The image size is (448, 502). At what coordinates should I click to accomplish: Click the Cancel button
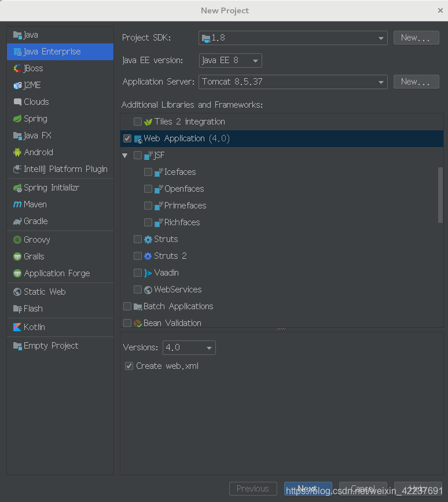pos(363,489)
